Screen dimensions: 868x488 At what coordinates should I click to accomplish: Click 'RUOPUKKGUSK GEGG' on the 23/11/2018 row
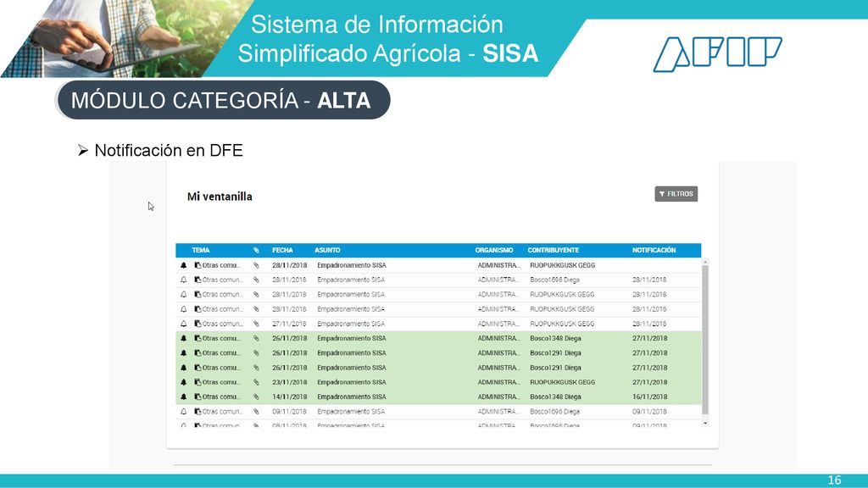tap(563, 382)
